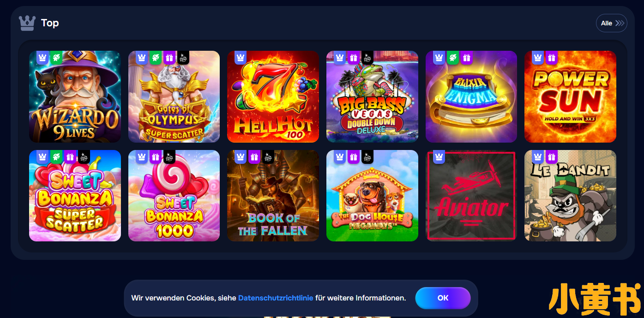Click the green rocket badge on Sweet Bonanza Super Scatter
The image size is (644, 318).
tap(56, 156)
